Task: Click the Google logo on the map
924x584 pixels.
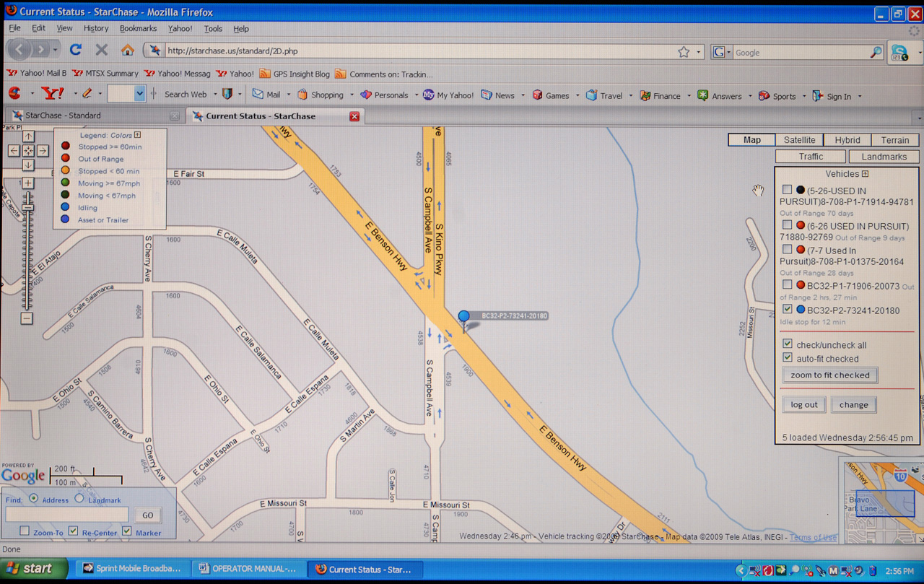Action: [23, 476]
